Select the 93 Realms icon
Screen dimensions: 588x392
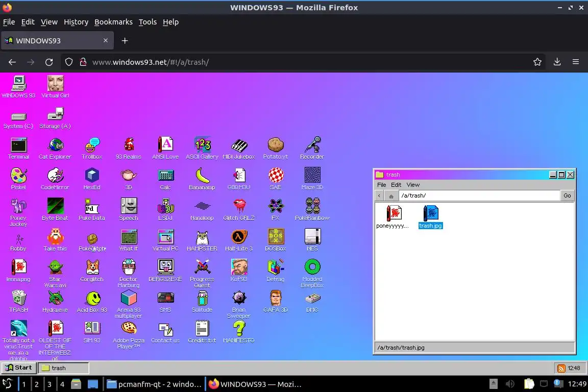click(129, 149)
